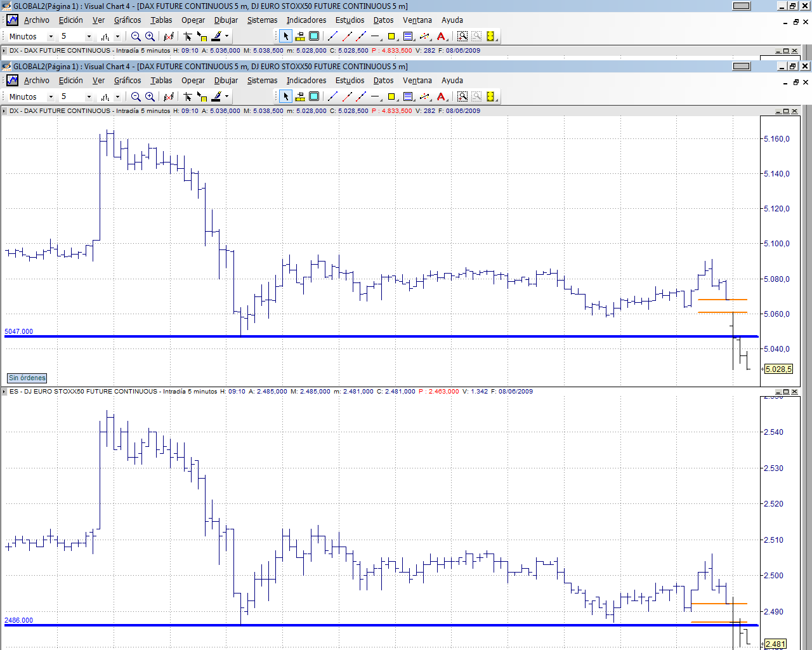Choose the dotted line tool in the lower toolbar
This screenshot has height=650, width=812.
tap(425, 96)
